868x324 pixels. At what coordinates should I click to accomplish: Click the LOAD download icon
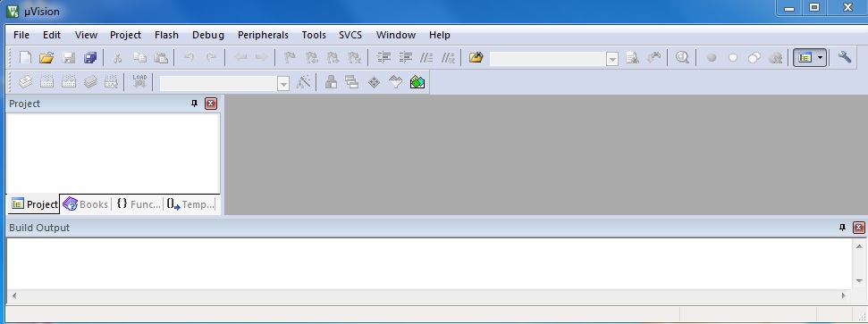click(139, 82)
